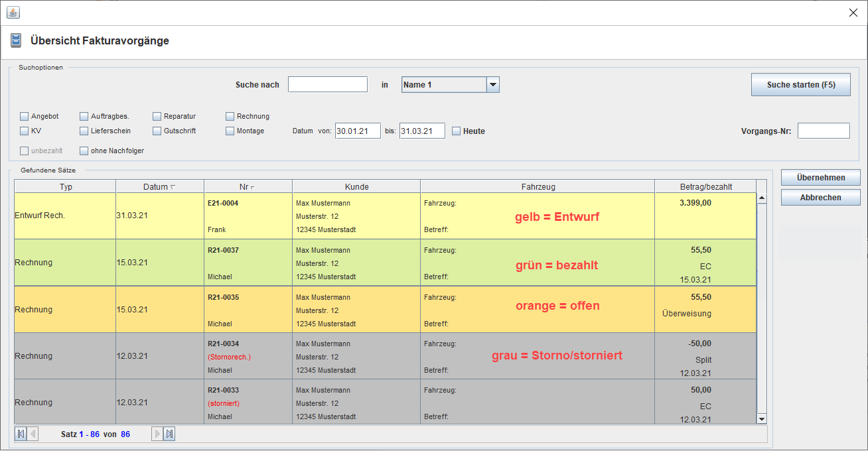
Task: Click the Datum bis field 31.03.21
Action: (422, 131)
